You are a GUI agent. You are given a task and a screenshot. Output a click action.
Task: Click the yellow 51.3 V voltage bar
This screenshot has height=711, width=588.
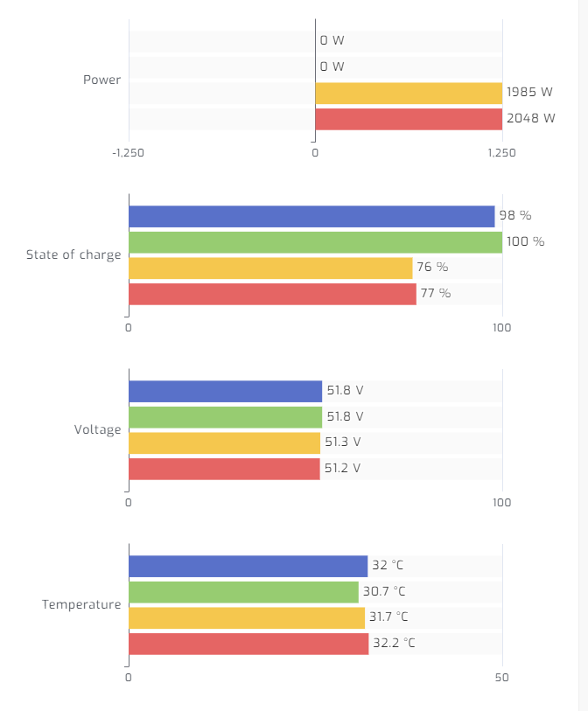click(x=225, y=443)
